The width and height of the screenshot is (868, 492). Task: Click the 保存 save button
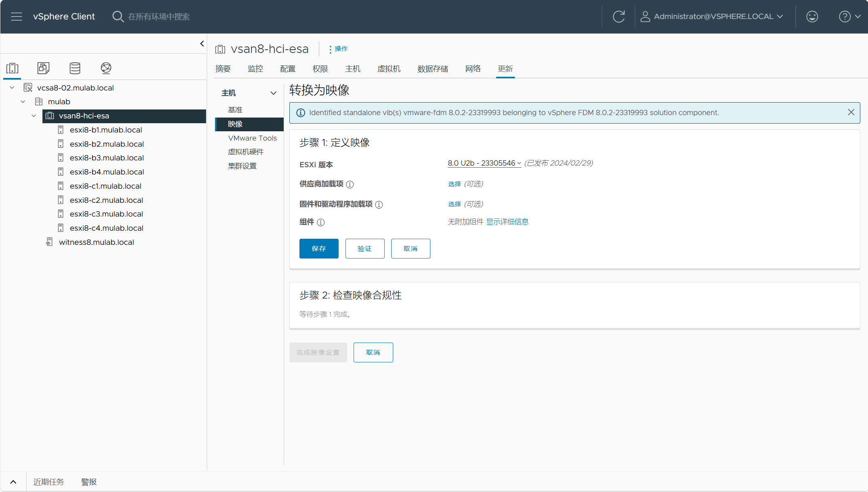319,248
